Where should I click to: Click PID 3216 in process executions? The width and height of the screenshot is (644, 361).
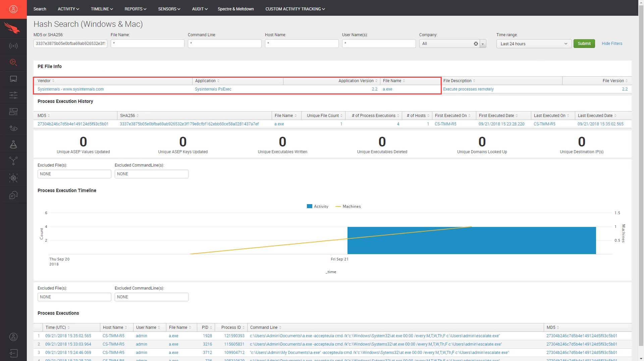207,344
